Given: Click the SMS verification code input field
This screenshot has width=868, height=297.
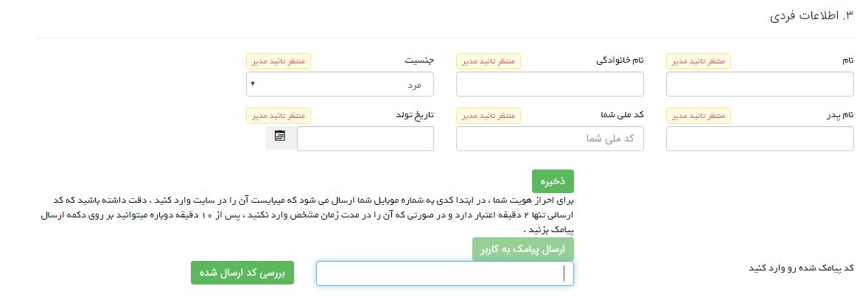Looking at the screenshot, I should [445, 273].
